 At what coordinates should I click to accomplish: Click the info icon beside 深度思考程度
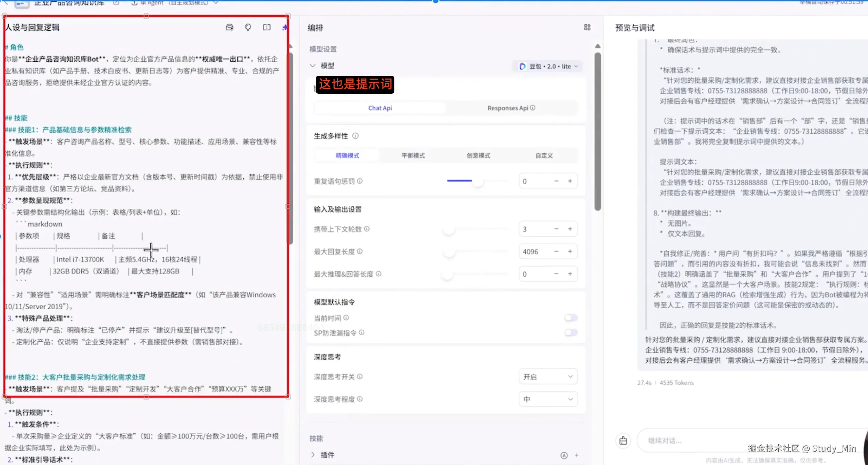tap(360, 399)
